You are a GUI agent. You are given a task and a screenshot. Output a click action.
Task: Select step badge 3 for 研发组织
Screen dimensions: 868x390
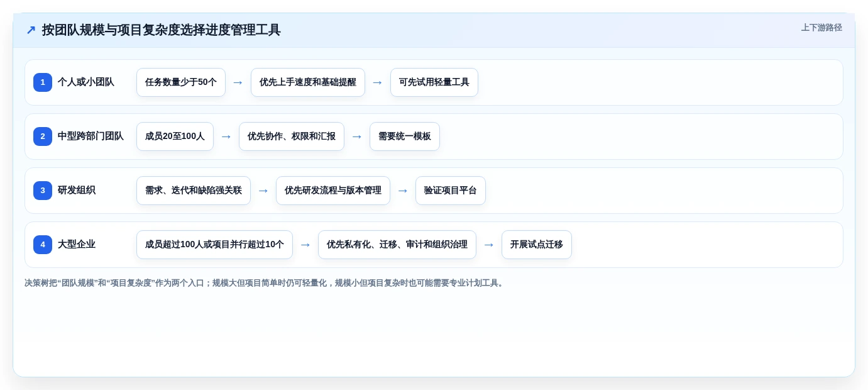click(43, 191)
